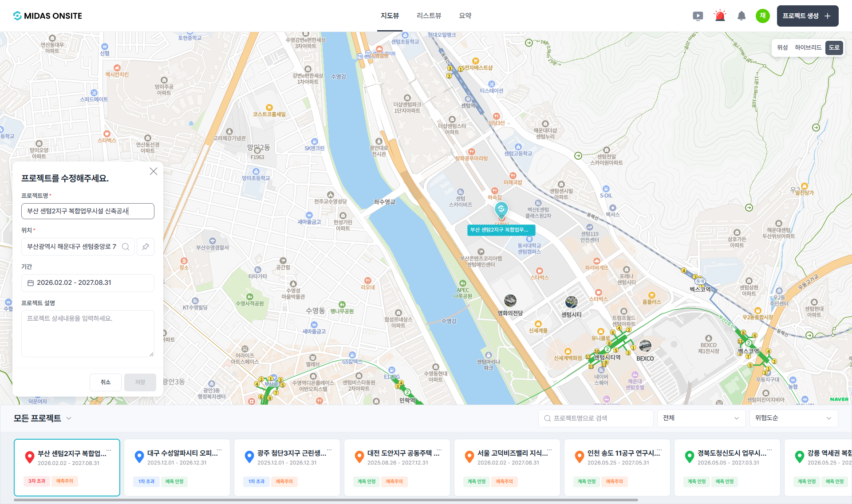Click the 프로젝트명으로 검색 search field

click(x=596, y=418)
